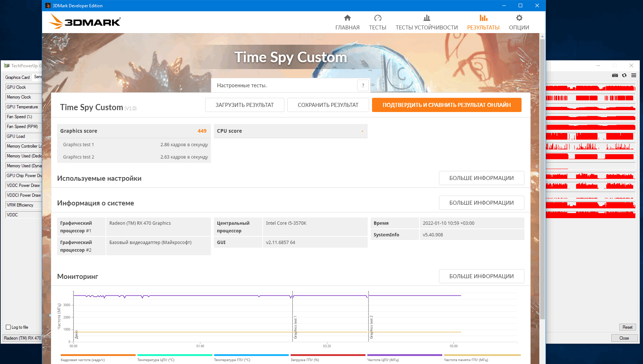Click ЗАГРУЗИТЬ РЕЗУЛЬТАТ button
This screenshot has width=643, height=364.
pos(245,105)
